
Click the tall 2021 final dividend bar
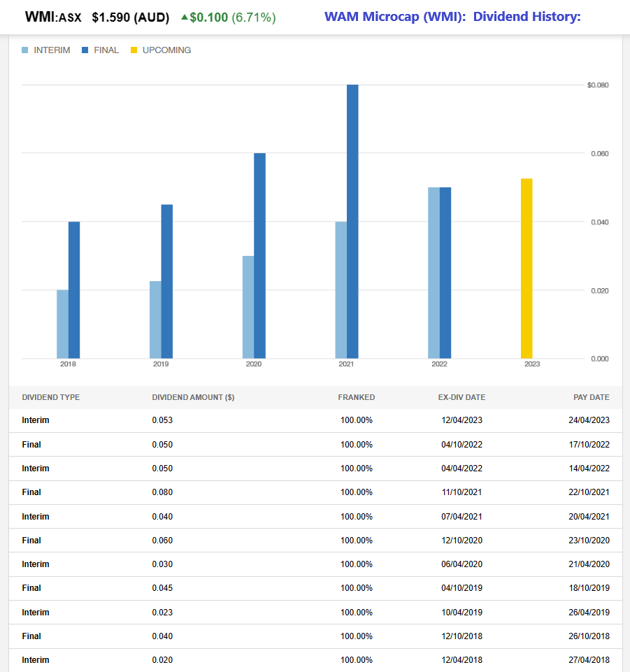(x=352, y=222)
